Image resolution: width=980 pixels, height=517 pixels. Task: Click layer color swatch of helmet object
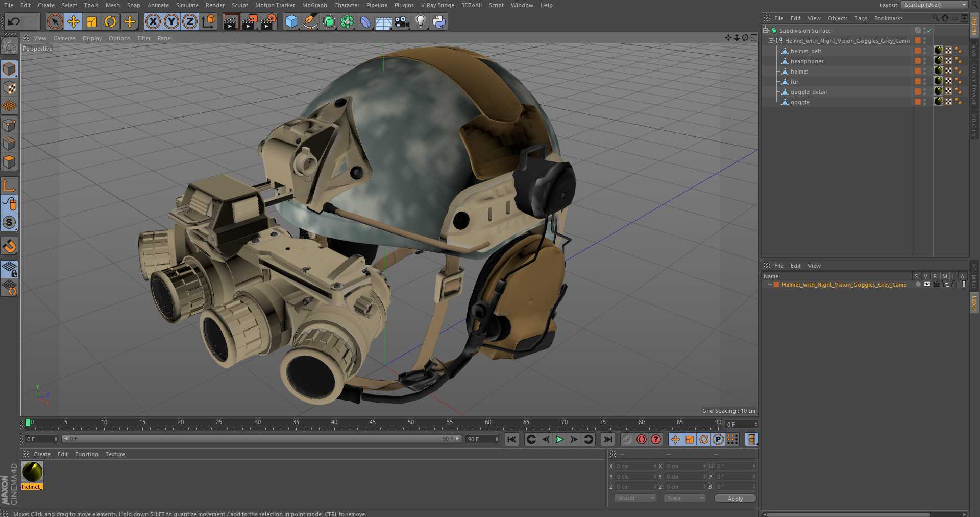918,71
